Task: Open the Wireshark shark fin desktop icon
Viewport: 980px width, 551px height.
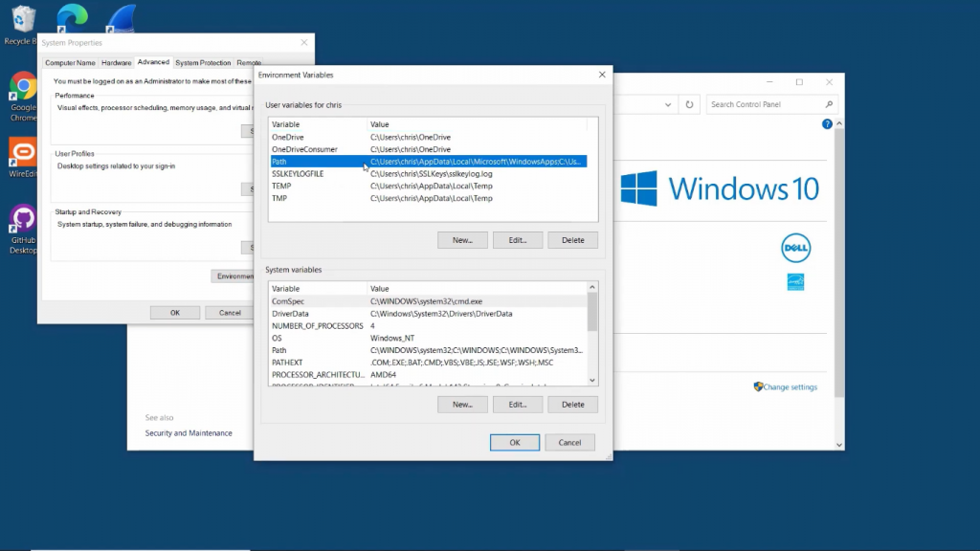Action: pos(122,18)
